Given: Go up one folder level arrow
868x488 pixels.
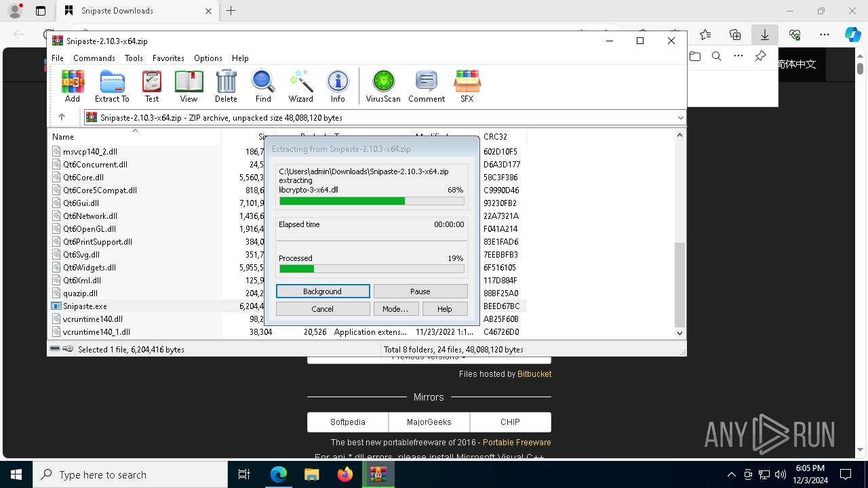Looking at the screenshot, I should [x=62, y=117].
